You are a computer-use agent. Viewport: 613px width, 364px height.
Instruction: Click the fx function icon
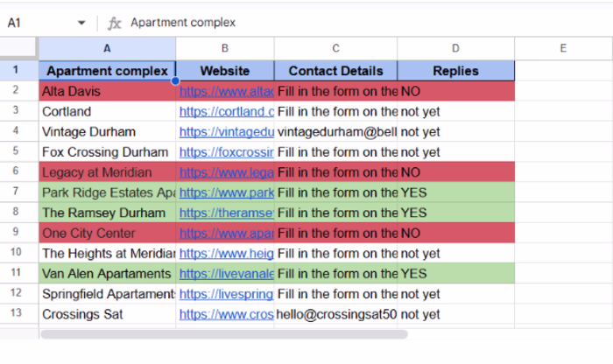click(x=114, y=23)
